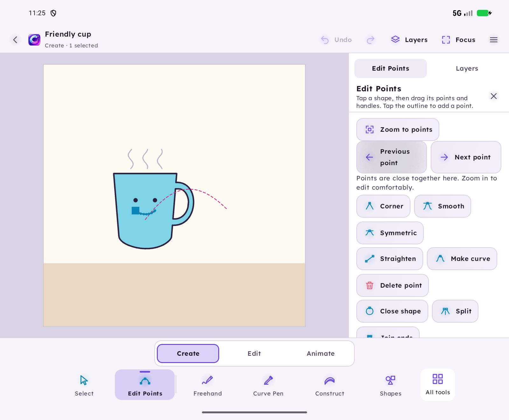
Task: Tap the Friendly cup app logo
Action: (x=34, y=40)
